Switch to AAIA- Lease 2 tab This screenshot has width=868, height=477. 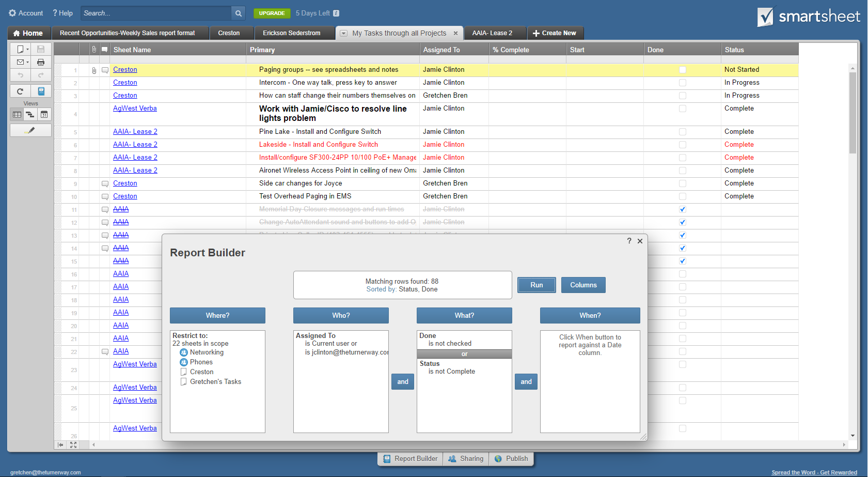(495, 33)
